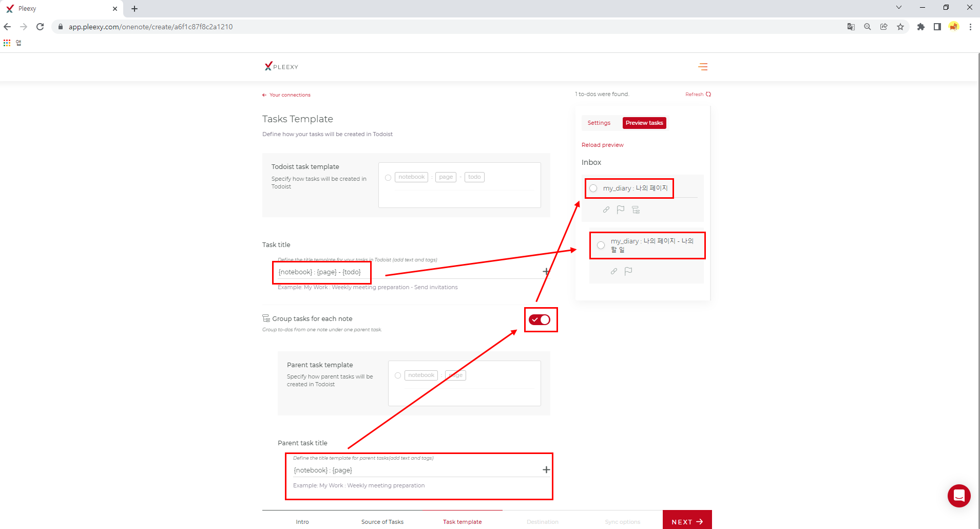980x529 pixels.
Task: Click the address bar URL
Action: pyautogui.click(x=151, y=27)
